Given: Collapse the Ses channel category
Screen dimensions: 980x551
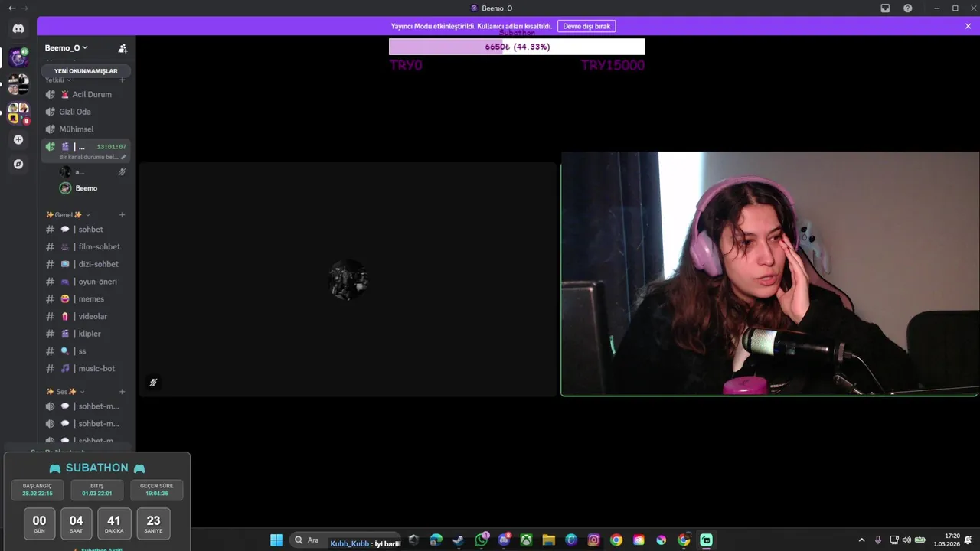Looking at the screenshot, I should pos(65,392).
